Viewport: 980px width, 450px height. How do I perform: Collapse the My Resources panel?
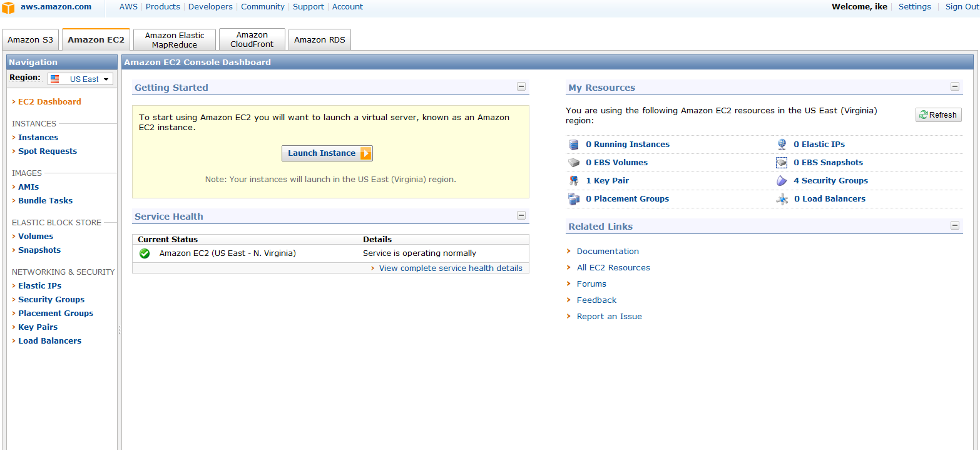pos(955,86)
